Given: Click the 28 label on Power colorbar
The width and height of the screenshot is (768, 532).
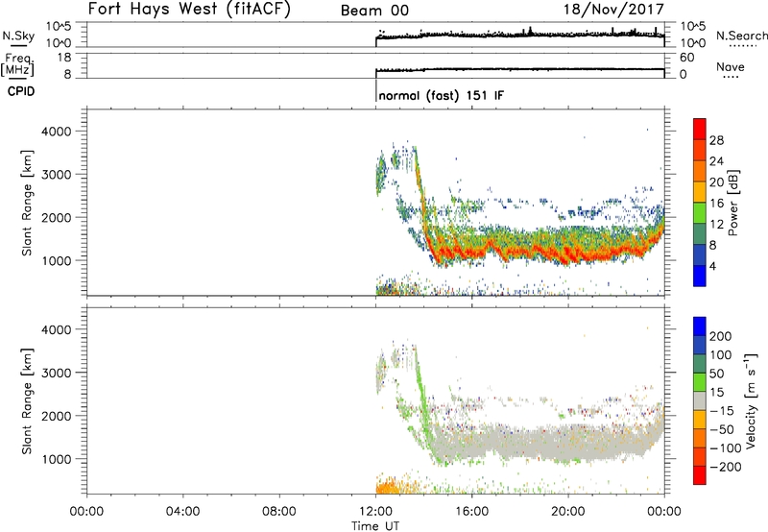Looking at the screenshot, I should coord(716,140).
